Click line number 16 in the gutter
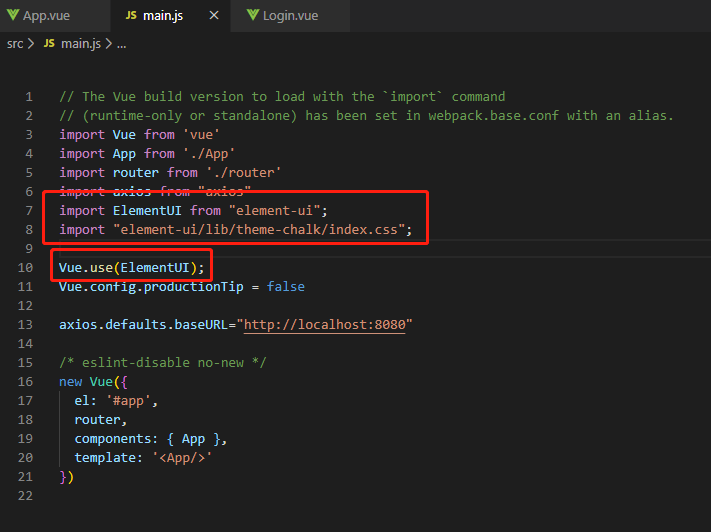711x532 pixels. (x=25, y=381)
